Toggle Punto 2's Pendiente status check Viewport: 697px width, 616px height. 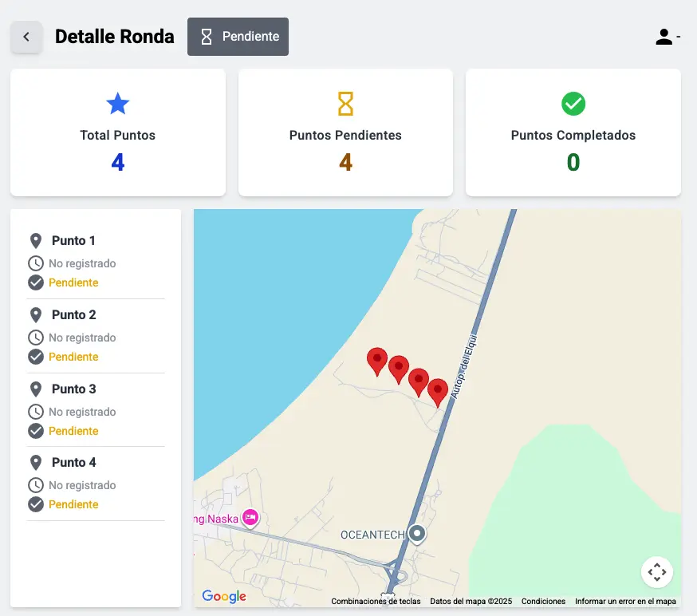pos(36,357)
